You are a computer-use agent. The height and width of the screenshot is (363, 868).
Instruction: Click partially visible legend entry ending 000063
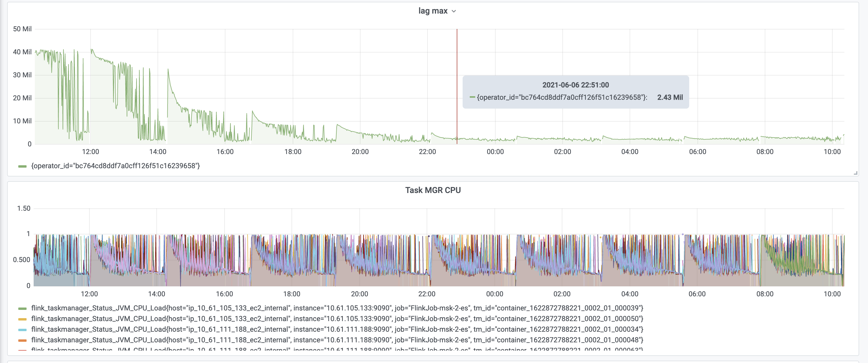[337, 349]
